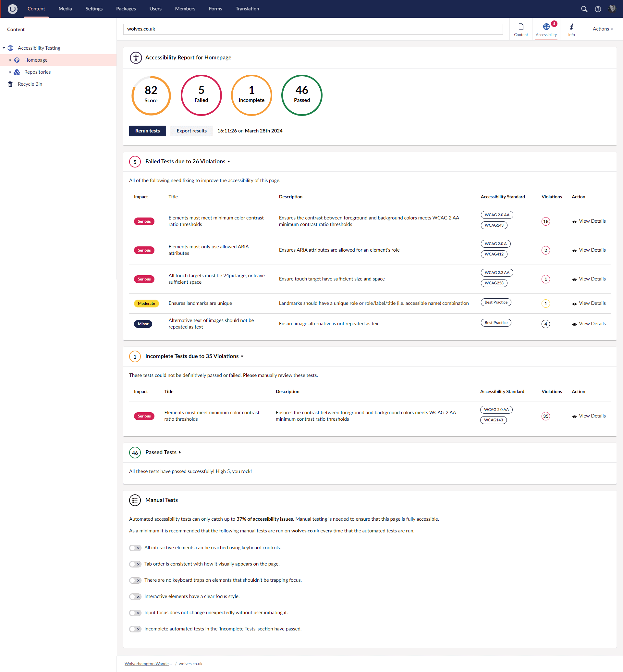Click the Export results button
Viewport: 623px width, 672px height.
(191, 131)
